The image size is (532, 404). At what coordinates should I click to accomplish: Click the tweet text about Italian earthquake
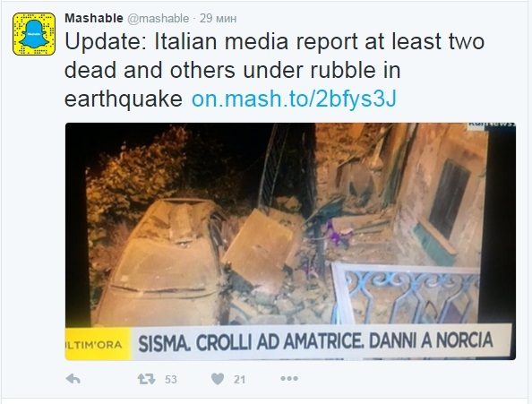[274, 70]
